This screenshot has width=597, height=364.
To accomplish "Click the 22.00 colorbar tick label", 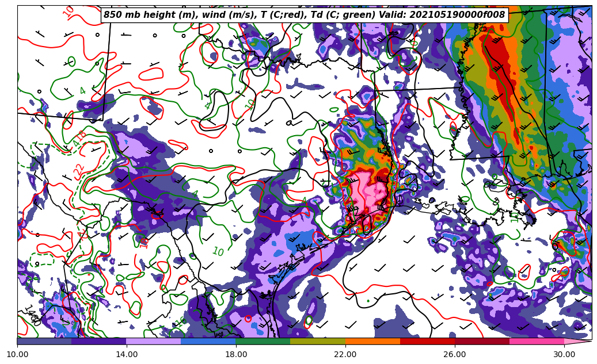I will click(x=345, y=354).
